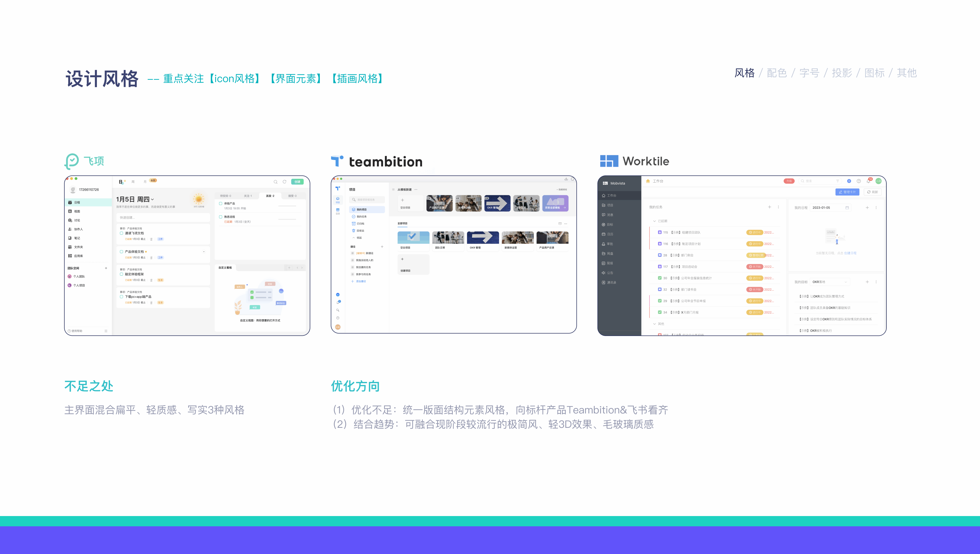Expand the 1月5日 周四 date dropdown
This screenshot has height=554, width=980.
(153, 199)
